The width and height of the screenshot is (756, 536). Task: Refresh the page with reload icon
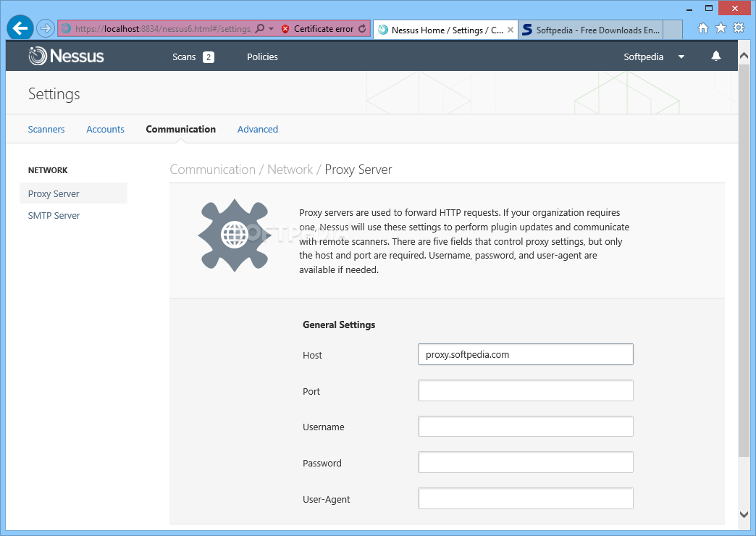click(x=362, y=28)
